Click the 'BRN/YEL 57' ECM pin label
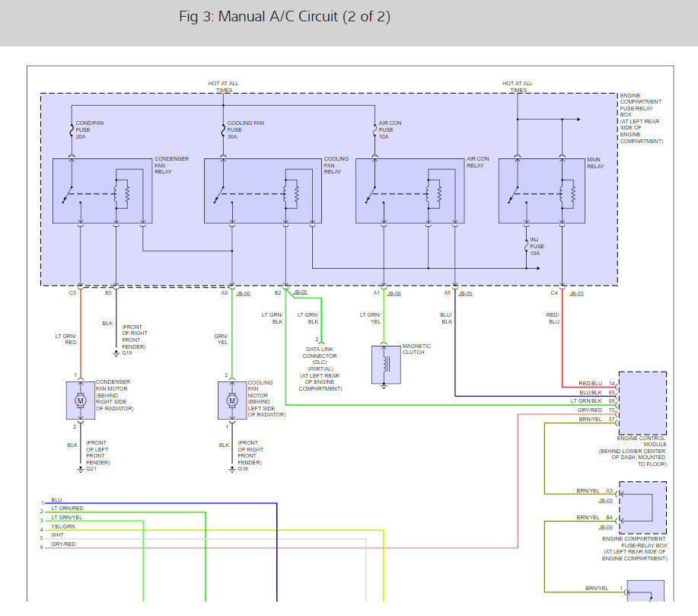Image resolution: width=698 pixels, height=616 pixels. pos(597,420)
